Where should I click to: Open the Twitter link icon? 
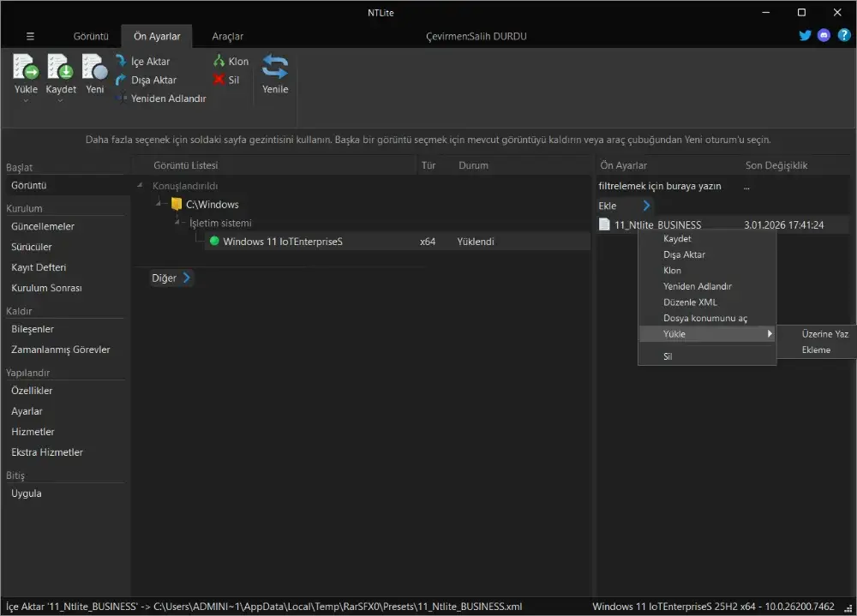click(805, 36)
